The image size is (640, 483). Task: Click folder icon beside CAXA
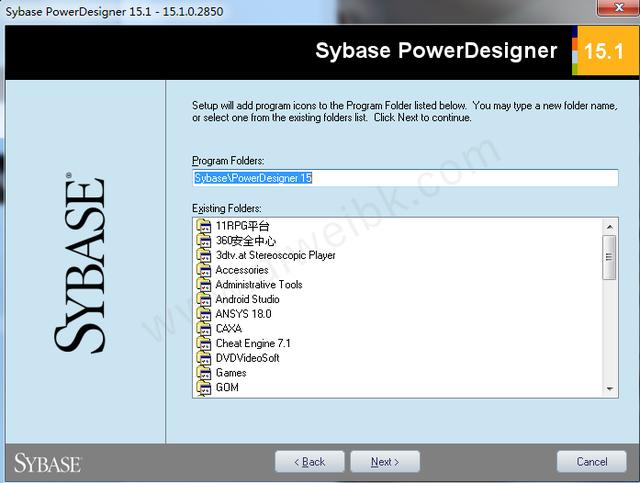tap(204, 329)
